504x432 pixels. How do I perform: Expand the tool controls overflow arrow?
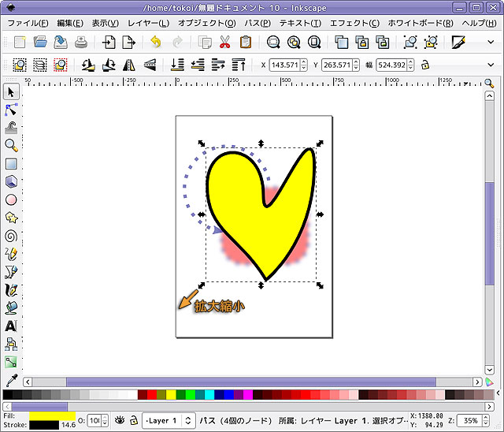click(x=491, y=65)
